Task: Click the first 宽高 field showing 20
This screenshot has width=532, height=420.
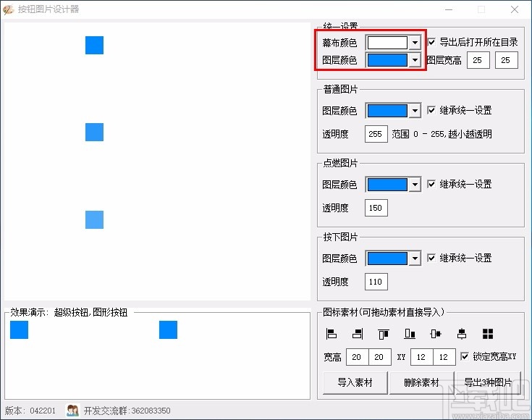Action: point(358,357)
